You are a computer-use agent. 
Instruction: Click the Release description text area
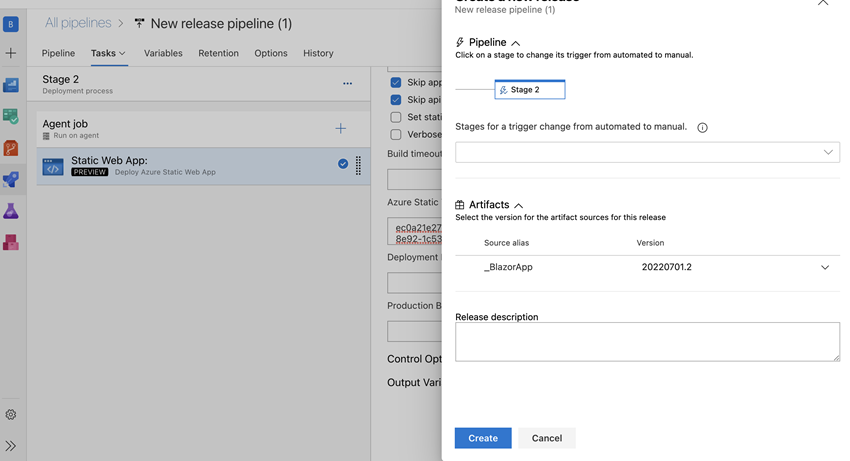(x=647, y=342)
